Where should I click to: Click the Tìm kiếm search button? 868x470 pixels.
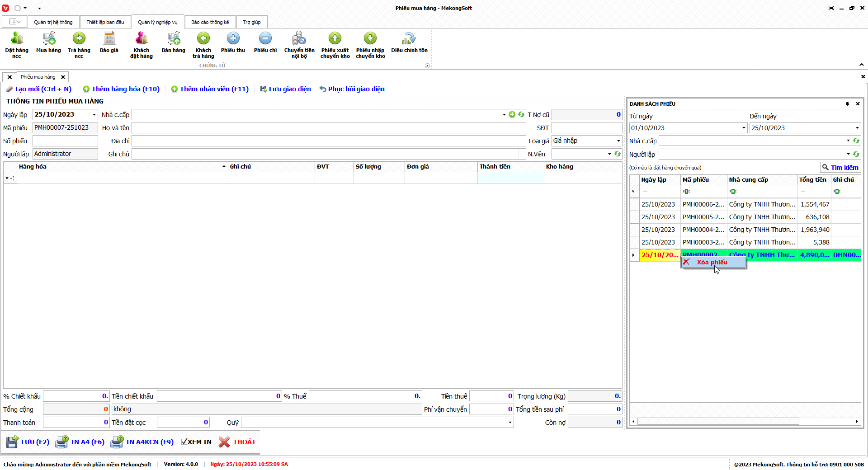[x=840, y=168]
